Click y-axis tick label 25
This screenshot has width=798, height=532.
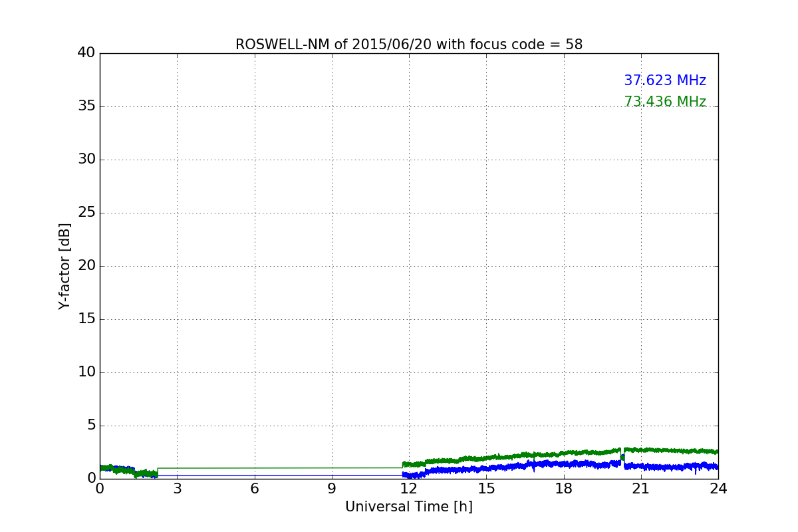86,213
